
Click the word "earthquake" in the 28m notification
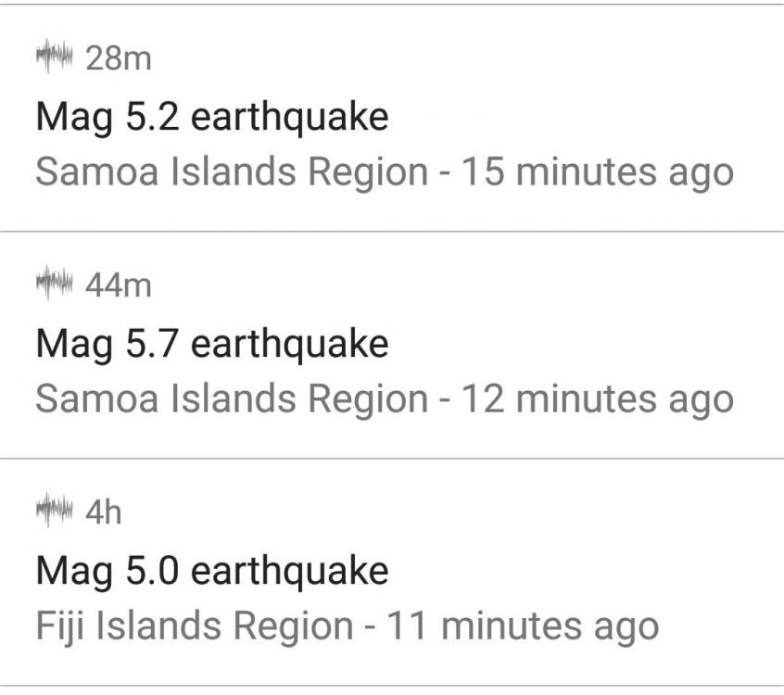[289, 118]
